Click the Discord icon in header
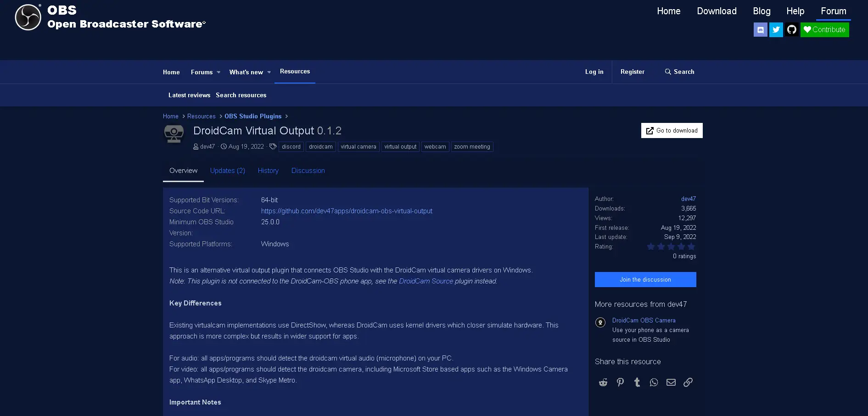Screen dimensions: 868x416 point(760,30)
